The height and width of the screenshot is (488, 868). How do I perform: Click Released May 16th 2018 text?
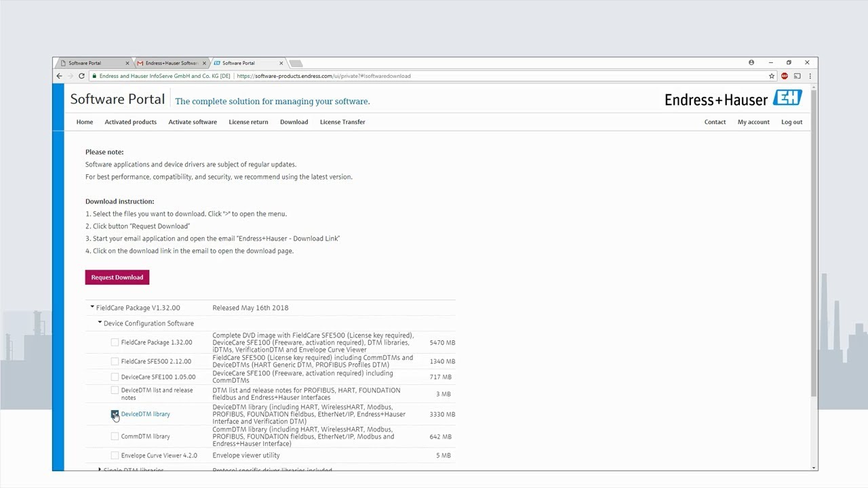pyautogui.click(x=250, y=308)
